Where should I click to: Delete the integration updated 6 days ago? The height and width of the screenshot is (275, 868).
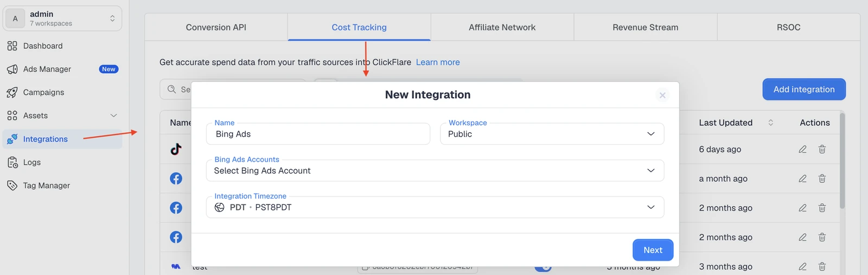tap(822, 149)
